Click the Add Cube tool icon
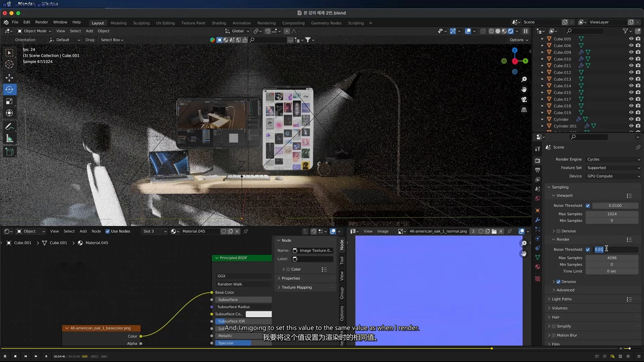Image resolution: width=644 pixels, height=362 pixels. [x=9, y=152]
